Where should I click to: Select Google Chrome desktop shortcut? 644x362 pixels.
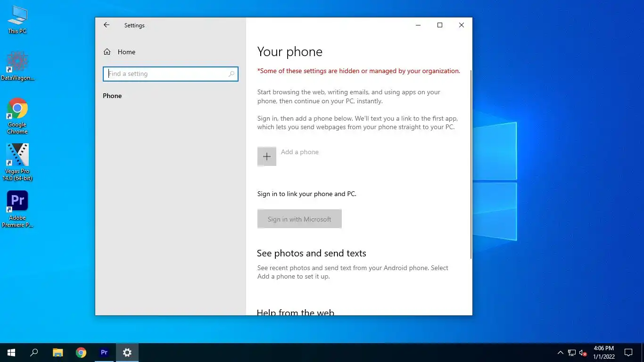tap(17, 116)
